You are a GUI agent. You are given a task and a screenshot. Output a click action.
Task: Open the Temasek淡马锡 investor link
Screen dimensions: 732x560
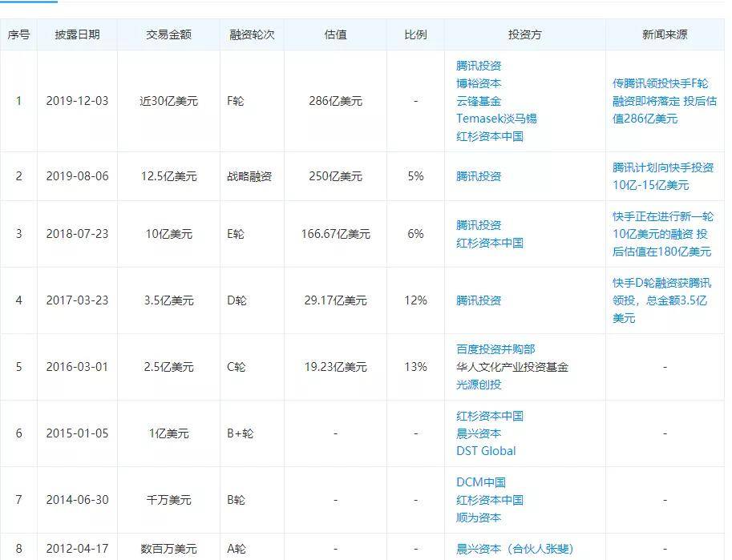(x=496, y=119)
